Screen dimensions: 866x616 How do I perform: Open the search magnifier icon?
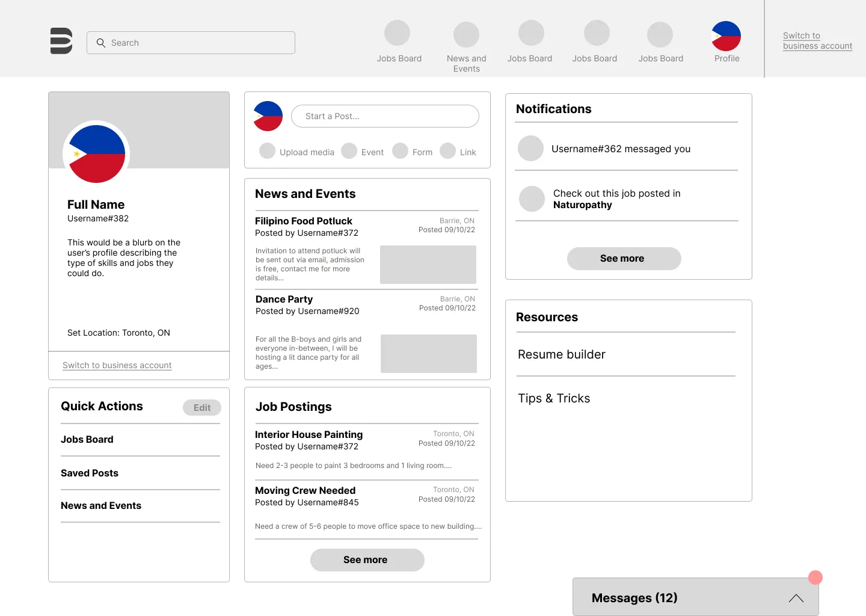[100, 43]
